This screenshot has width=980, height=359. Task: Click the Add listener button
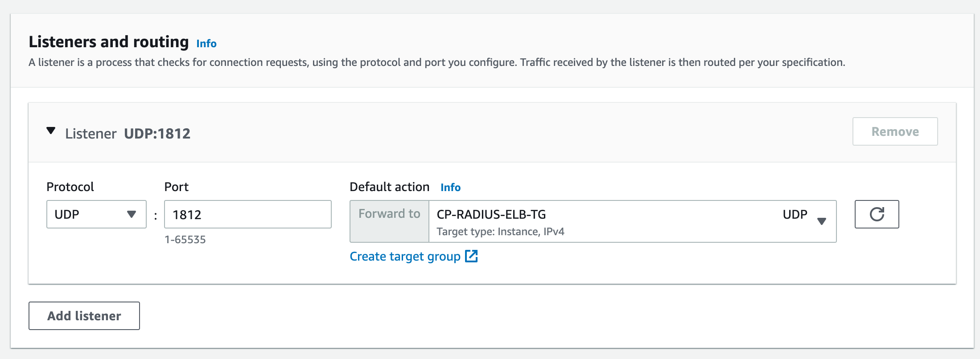[x=84, y=316]
